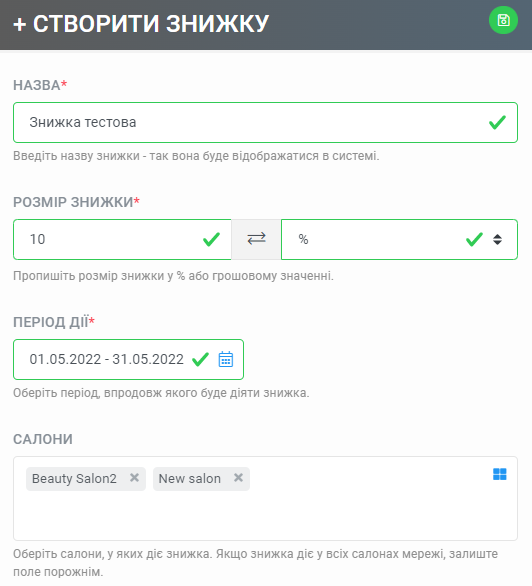Screen dimensions: 532x586
Task: Click the green save discount icon
Action: click(503, 20)
